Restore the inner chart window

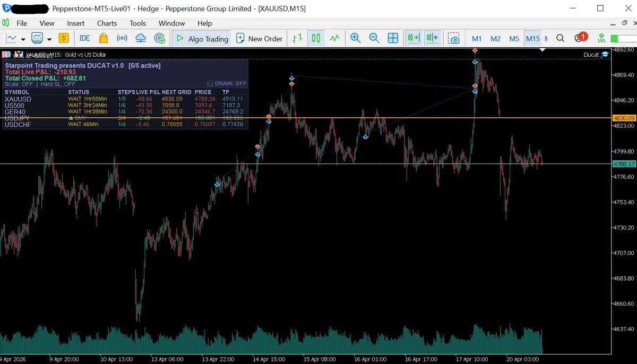click(x=624, y=23)
